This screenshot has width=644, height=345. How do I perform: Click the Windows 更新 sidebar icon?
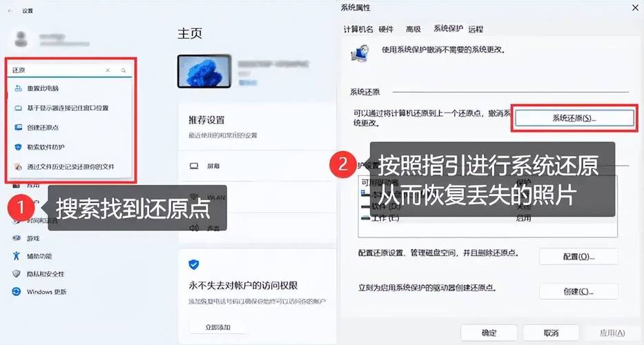(x=16, y=291)
